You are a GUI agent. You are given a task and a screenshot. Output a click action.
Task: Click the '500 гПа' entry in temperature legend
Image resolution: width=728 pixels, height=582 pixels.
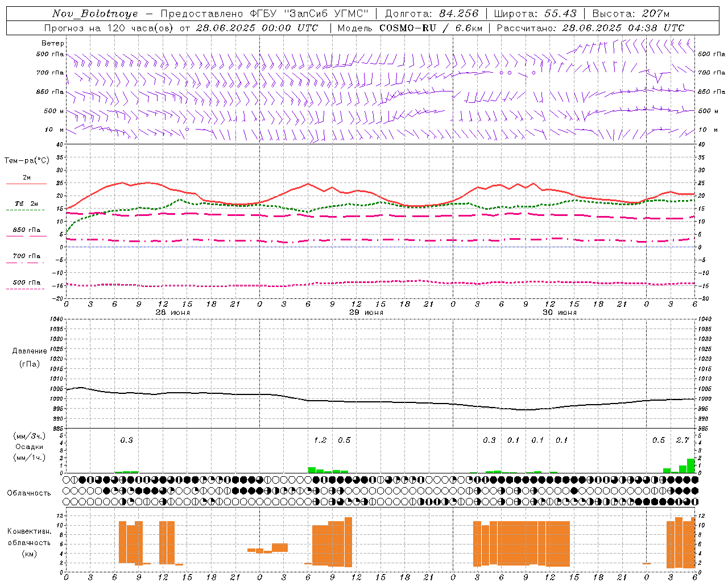pos(27,282)
